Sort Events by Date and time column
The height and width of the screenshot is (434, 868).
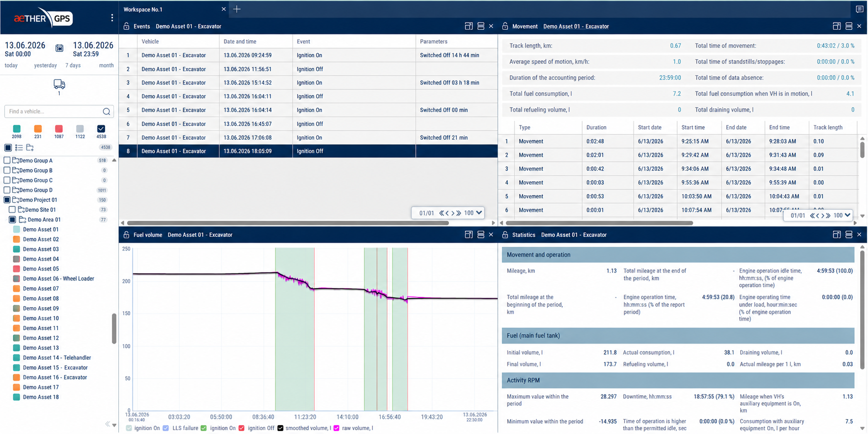256,42
